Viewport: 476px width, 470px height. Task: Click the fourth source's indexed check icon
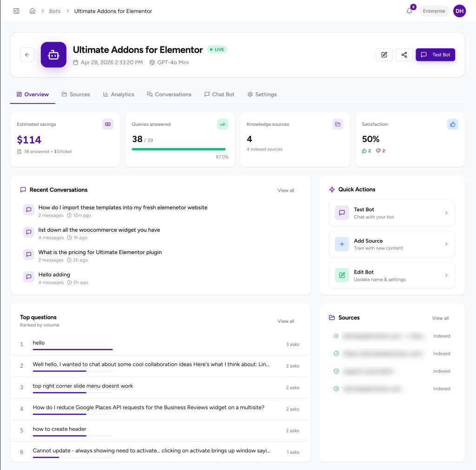336,389
